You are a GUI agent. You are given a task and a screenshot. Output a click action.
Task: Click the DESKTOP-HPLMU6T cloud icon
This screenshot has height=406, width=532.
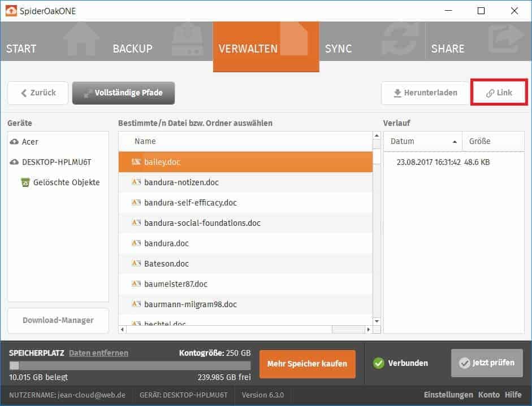click(x=14, y=162)
